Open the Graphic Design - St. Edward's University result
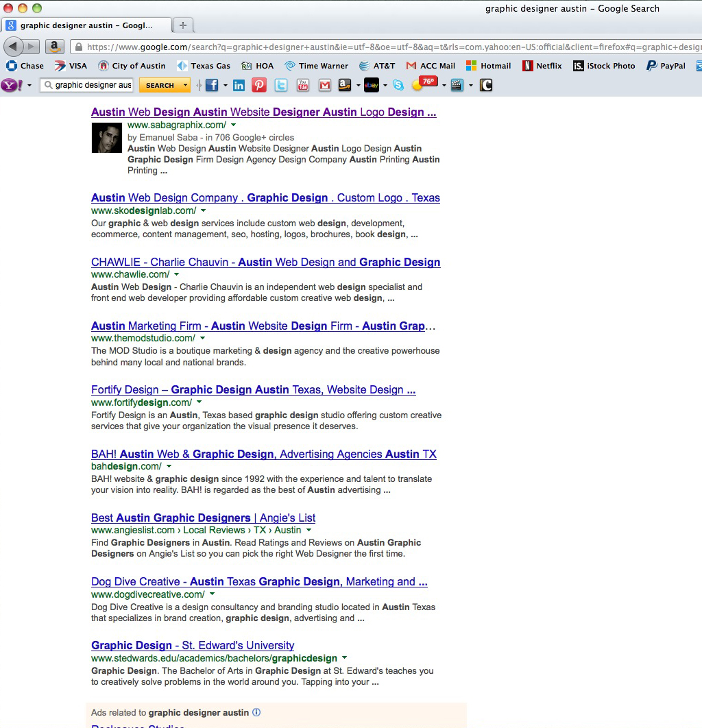Image resolution: width=702 pixels, height=728 pixels. coord(193,645)
